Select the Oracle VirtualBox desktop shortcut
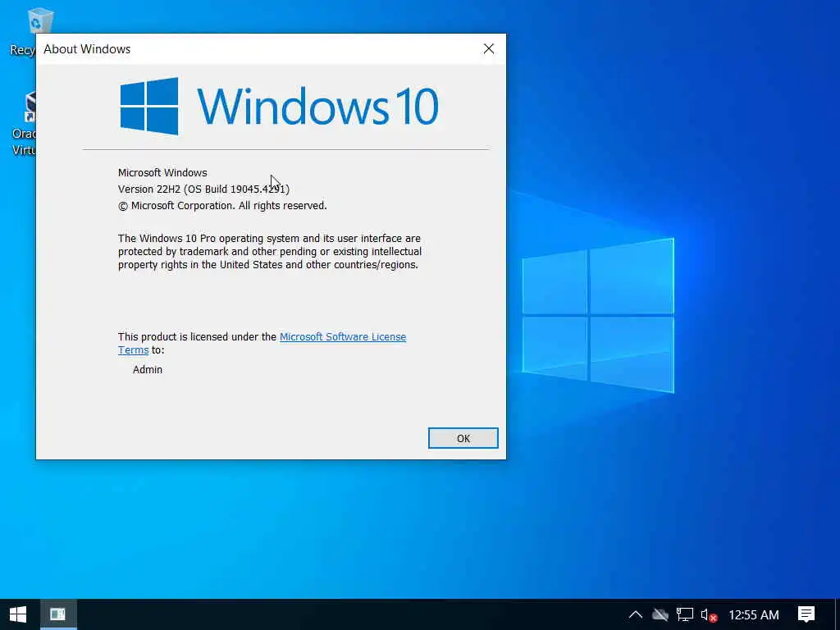Viewport: 840px width, 630px height. (x=24, y=125)
